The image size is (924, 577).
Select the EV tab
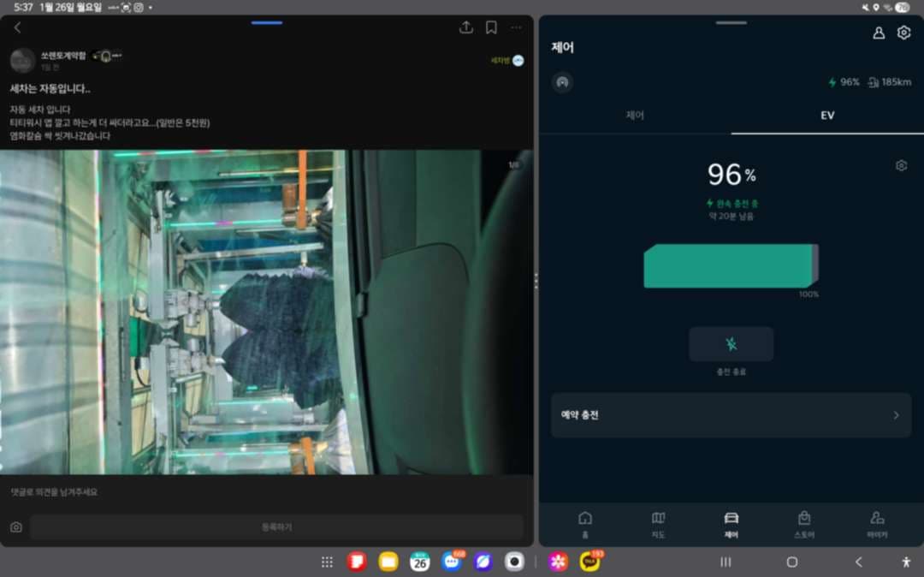pyautogui.click(x=827, y=115)
